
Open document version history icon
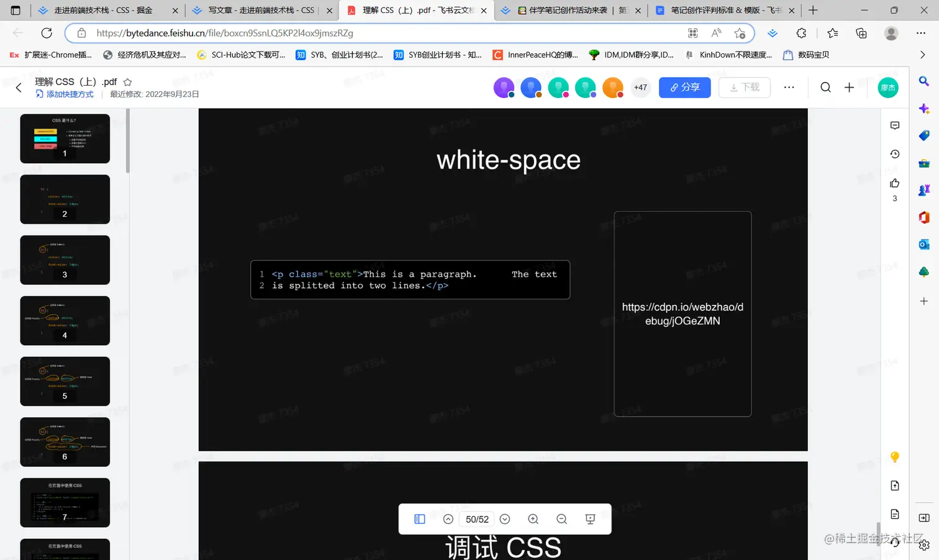pos(894,154)
